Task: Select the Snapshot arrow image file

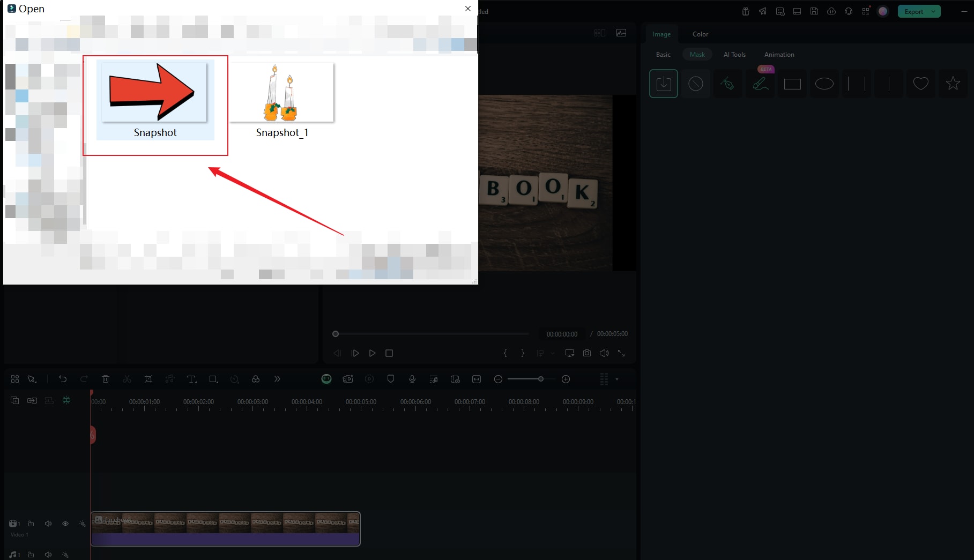Action: click(155, 100)
